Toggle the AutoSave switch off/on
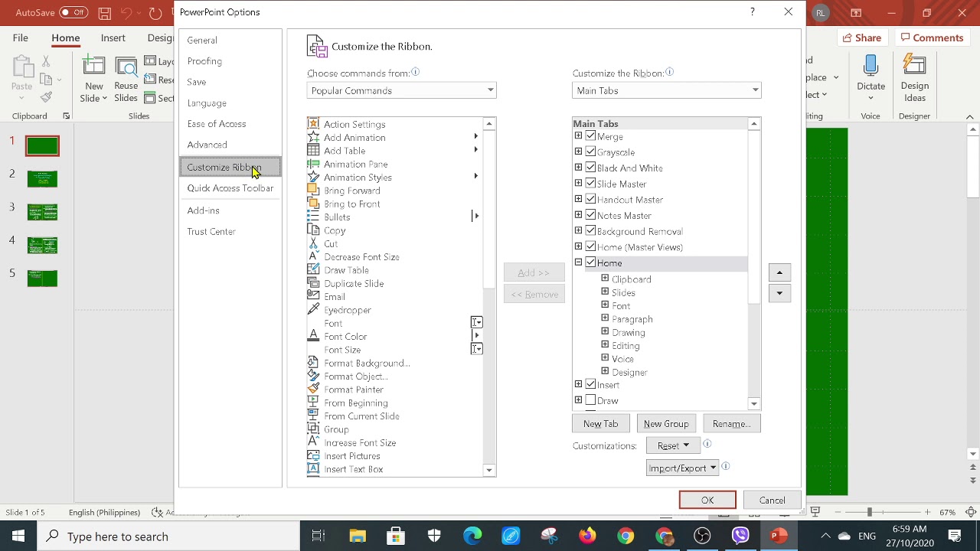This screenshot has height=551, width=980. [x=73, y=12]
